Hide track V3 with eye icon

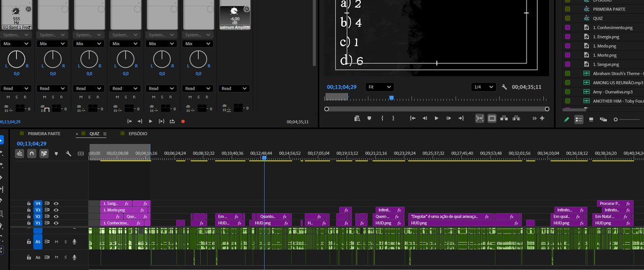(x=56, y=210)
